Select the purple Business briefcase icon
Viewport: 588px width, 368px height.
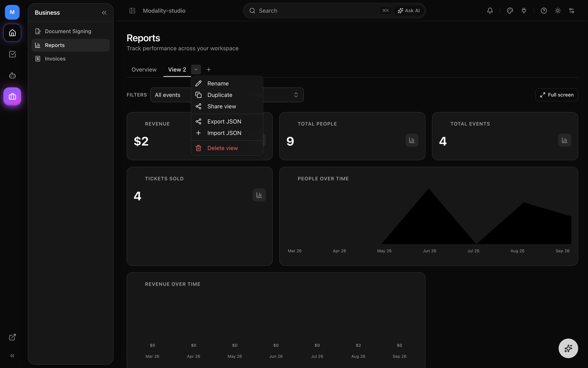tap(12, 96)
